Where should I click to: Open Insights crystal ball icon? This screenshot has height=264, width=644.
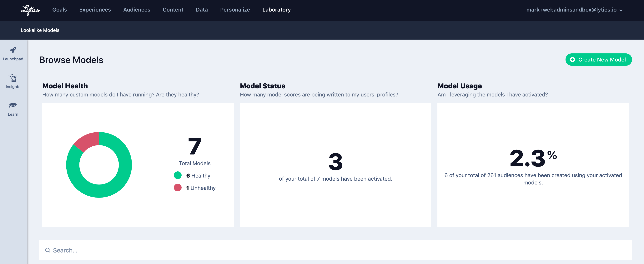[13, 78]
